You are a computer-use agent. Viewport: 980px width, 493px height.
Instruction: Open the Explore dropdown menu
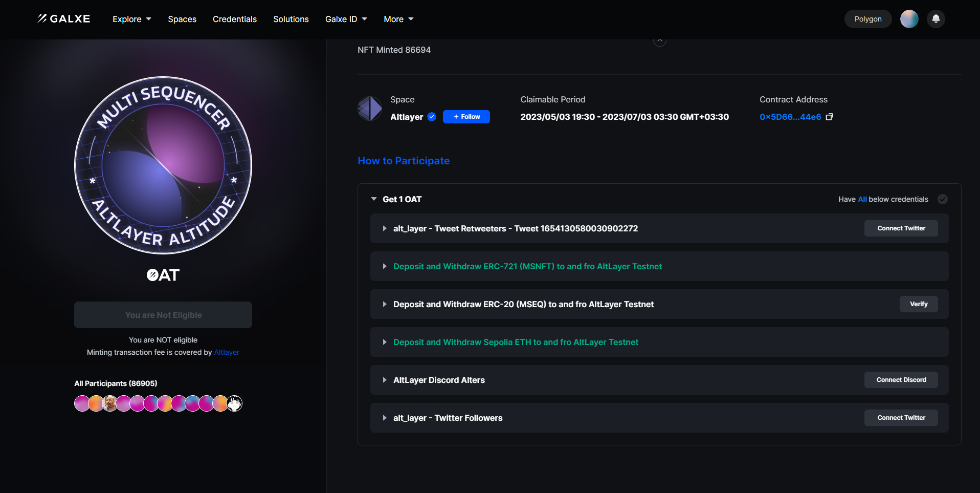132,19
